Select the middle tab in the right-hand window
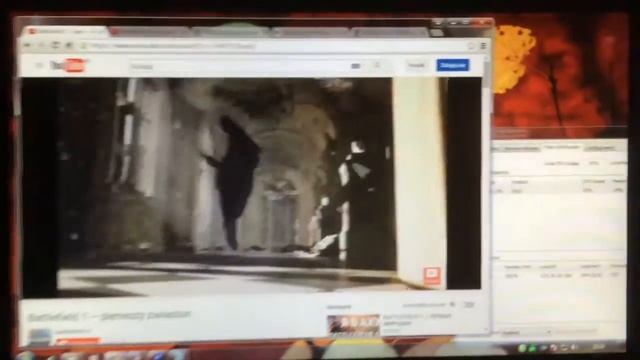Screen dimensions: 640x360 pos(562,147)
